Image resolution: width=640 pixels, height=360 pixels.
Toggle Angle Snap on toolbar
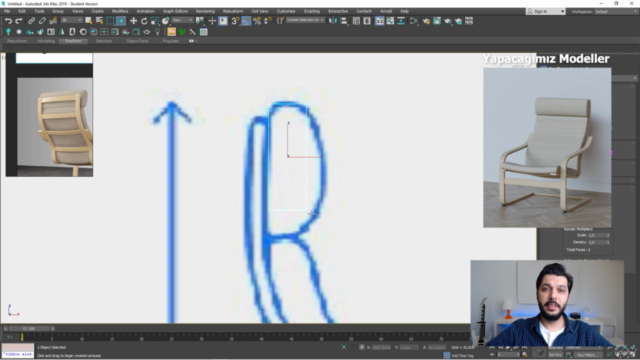[246, 21]
